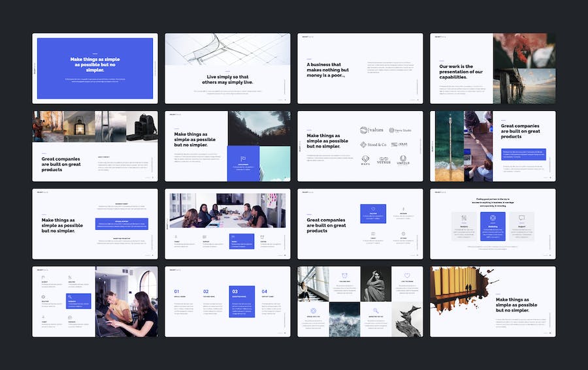Open the blue title slide thumbnail
This screenshot has width=588, height=370.
pos(95,68)
